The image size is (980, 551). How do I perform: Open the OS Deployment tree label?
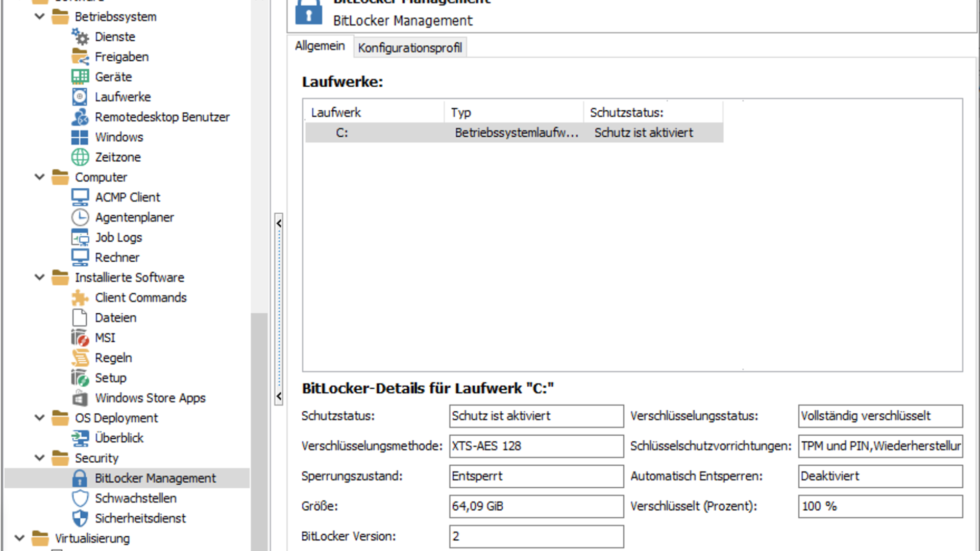(x=116, y=418)
